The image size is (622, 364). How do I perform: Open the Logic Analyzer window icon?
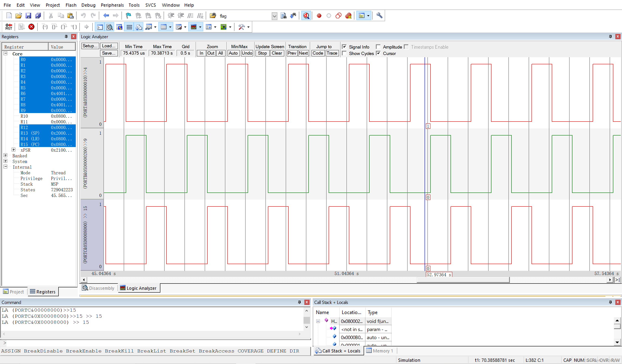click(194, 27)
